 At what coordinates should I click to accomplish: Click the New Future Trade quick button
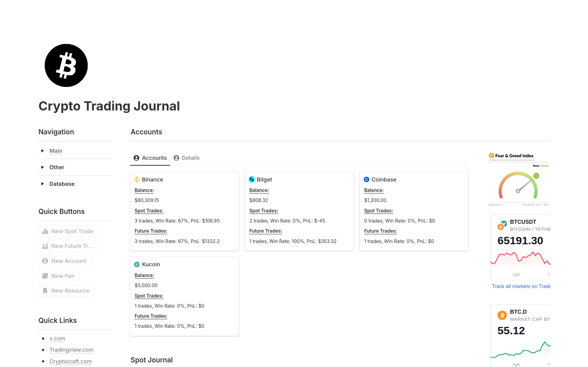pos(69,246)
